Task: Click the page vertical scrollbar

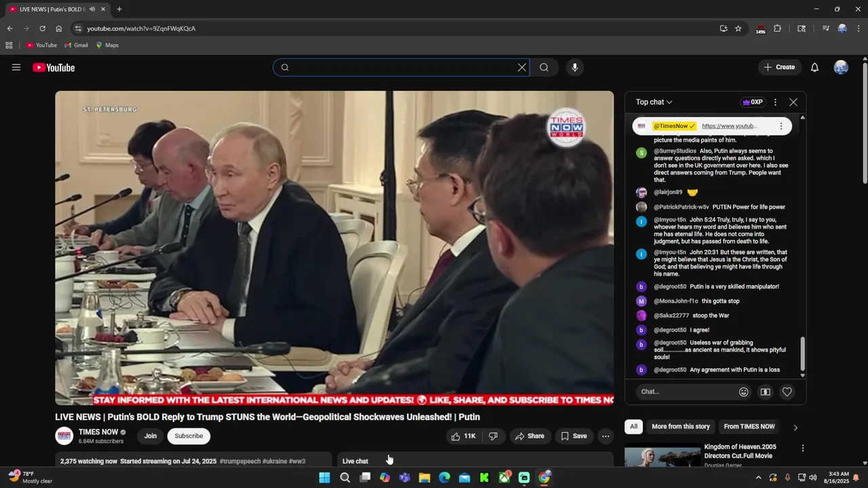Action: coord(865,122)
